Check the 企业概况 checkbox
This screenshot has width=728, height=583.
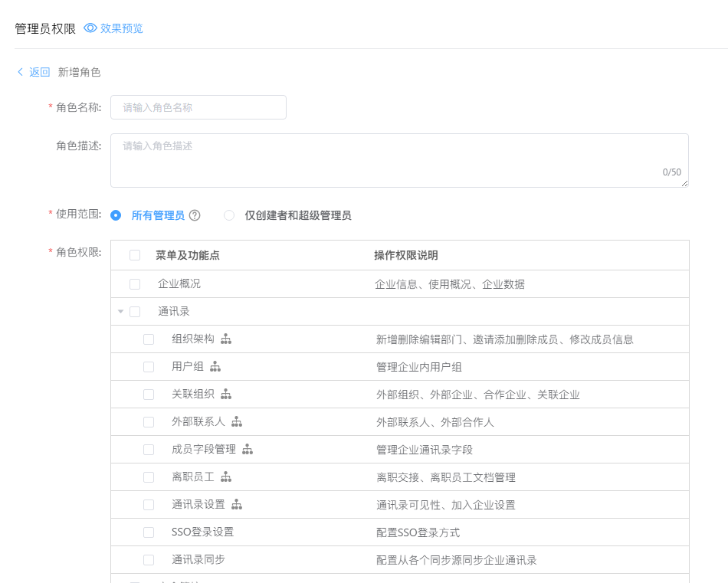click(x=135, y=284)
